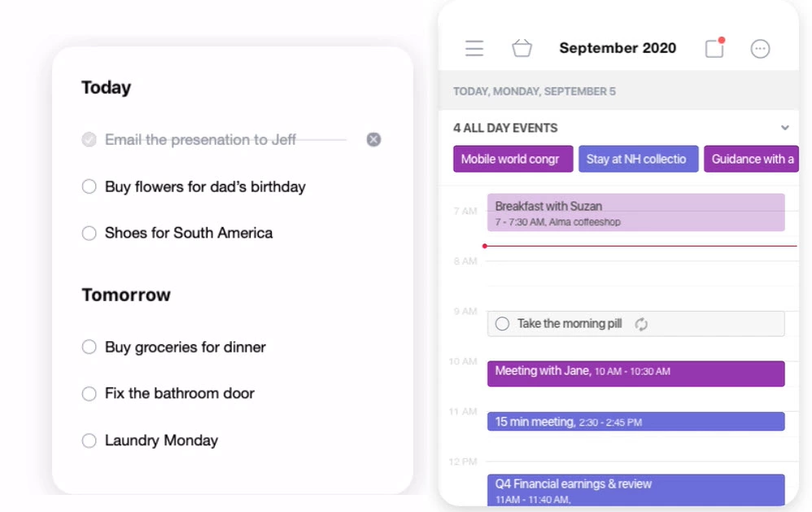Complete Buy groceries for dinner task
The image size is (812, 512).
[x=89, y=347]
